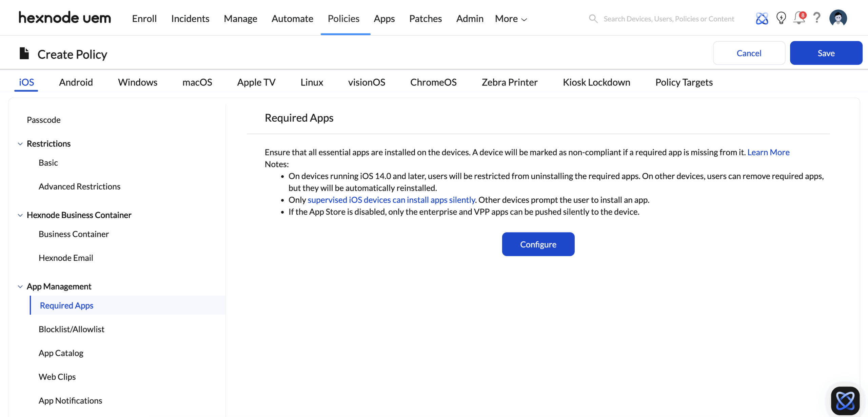This screenshot has height=417, width=868.
Task: Open the floating Genie chat button
Action: (x=845, y=401)
